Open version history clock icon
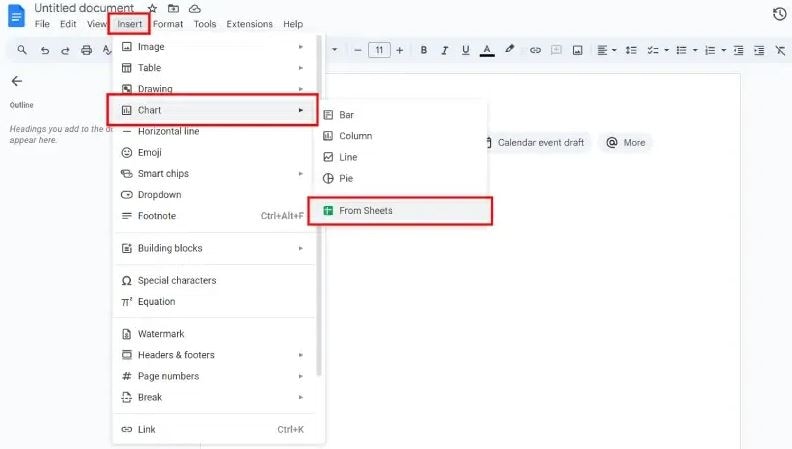The height and width of the screenshot is (449, 792). pyautogui.click(x=779, y=14)
